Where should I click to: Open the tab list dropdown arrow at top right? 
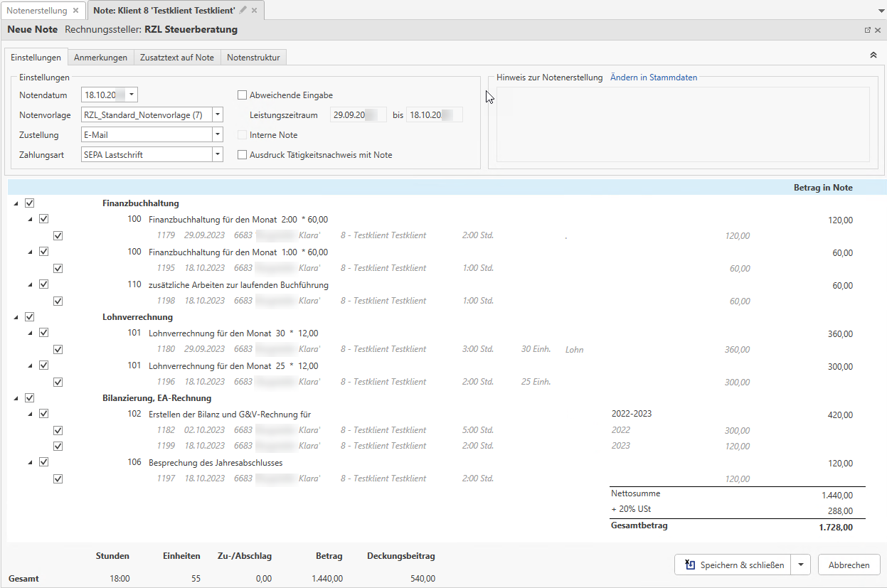[x=881, y=11]
